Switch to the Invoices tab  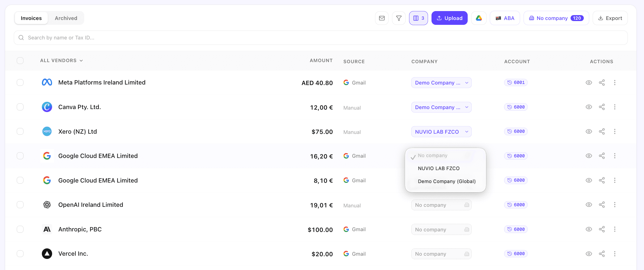(x=31, y=18)
